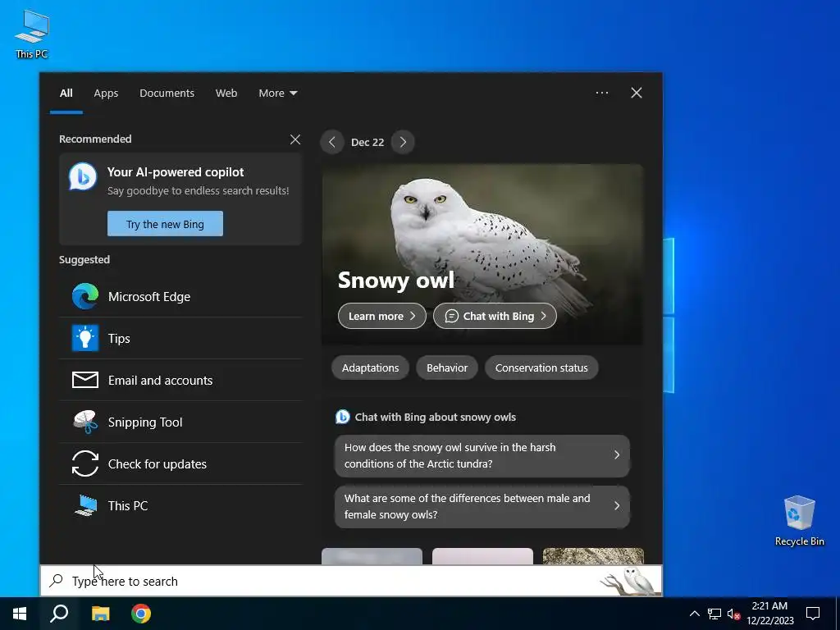
Task: Select Check for updates suggestion
Action: click(180, 463)
